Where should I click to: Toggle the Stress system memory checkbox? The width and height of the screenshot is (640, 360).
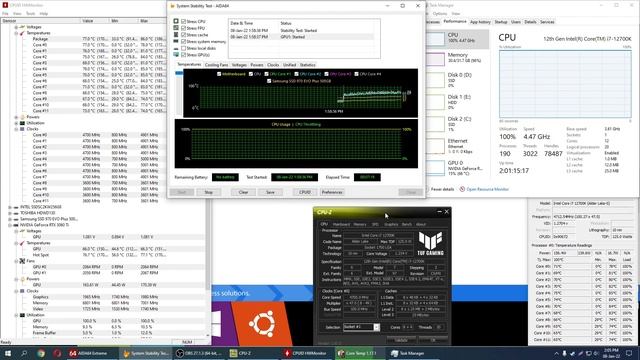click(184, 42)
